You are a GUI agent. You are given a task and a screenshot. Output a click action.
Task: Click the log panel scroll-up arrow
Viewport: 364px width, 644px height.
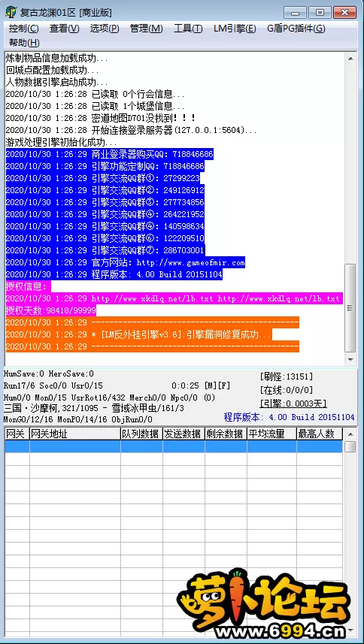[350, 59]
